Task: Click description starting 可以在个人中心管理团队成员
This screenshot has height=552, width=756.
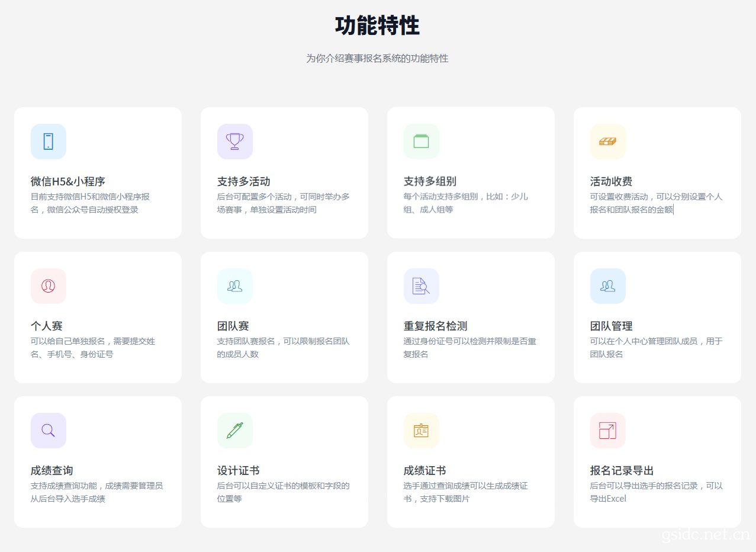Action: click(x=657, y=348)
